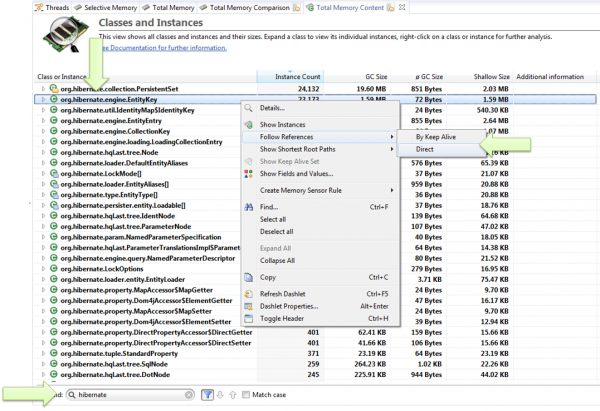Click Find binoculars icon in menu
The height and width of the screenshot is (411, 600).
pyautogui.click(x=249, y=207)
